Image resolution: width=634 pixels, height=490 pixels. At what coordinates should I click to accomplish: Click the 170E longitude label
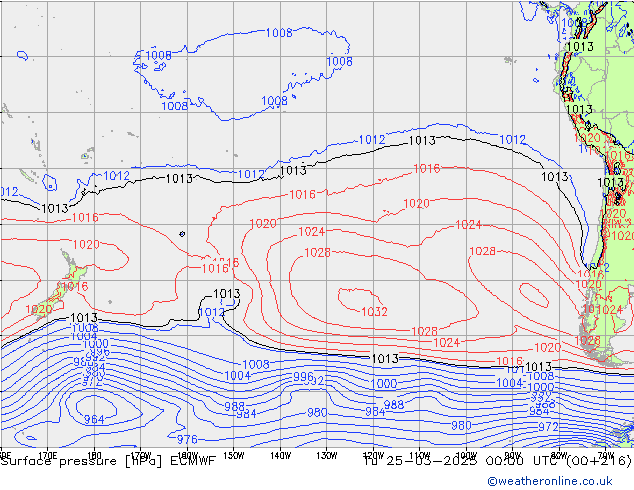(48, 455)
